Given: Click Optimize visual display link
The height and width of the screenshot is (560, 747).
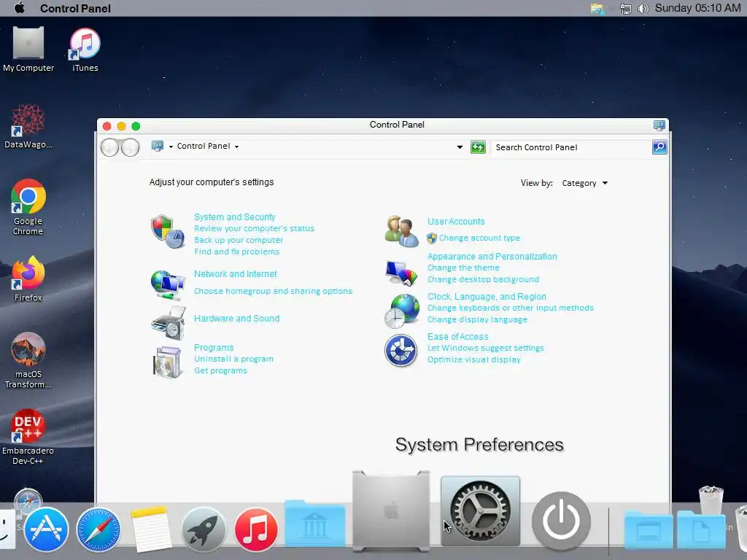Looking at the screenshot, I should click(x=473, y=359).
